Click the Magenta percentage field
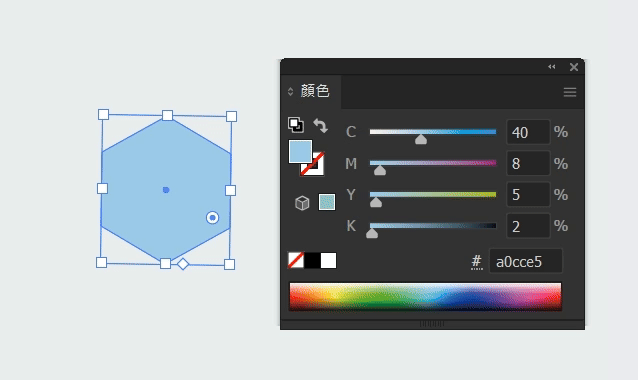 click(x=528, y=164)
